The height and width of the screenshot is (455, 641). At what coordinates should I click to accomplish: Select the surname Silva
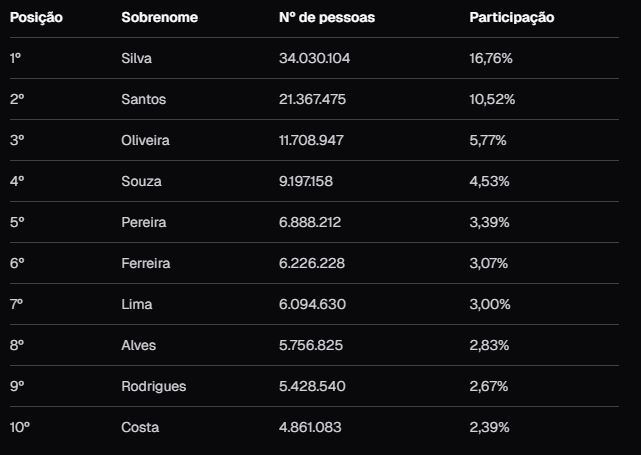click(136, 59)
